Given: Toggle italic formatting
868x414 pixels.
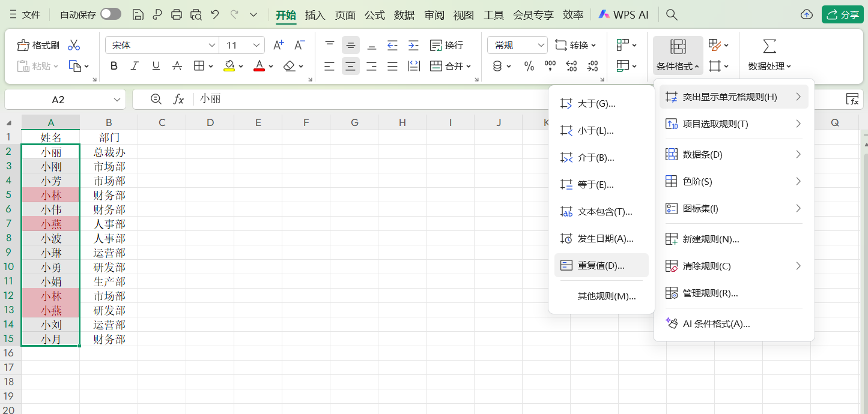Looking at the screenshot, I should pos(135,66).
